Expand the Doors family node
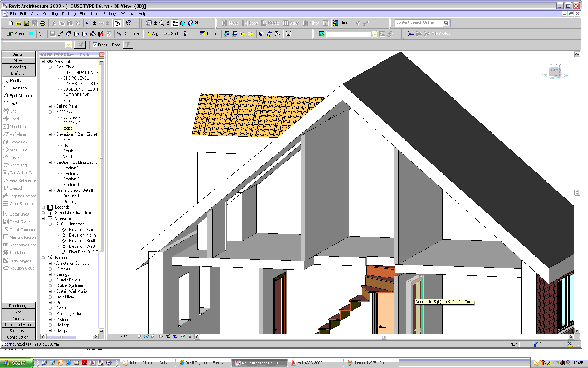The height and width of the screenshot is (368, 588). [50, 302]
